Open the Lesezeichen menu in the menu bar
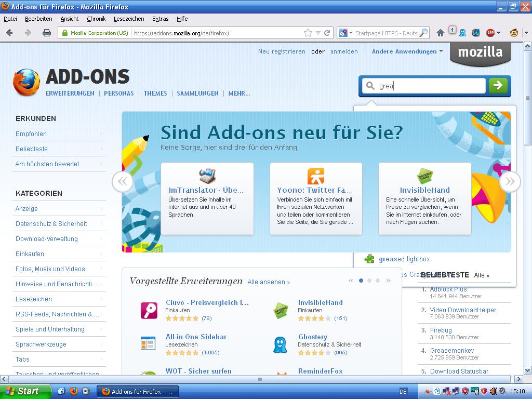532x399 pixels. [x=129, y=19]
